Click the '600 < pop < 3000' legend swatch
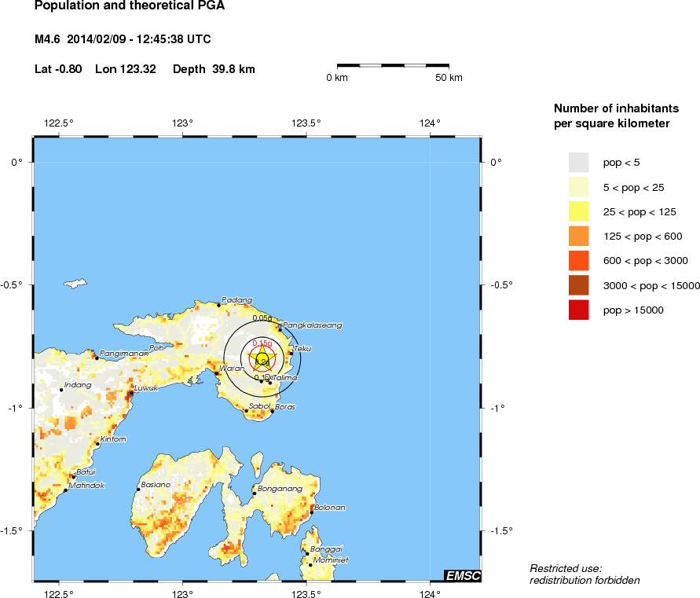 click(x=578, y=261)
